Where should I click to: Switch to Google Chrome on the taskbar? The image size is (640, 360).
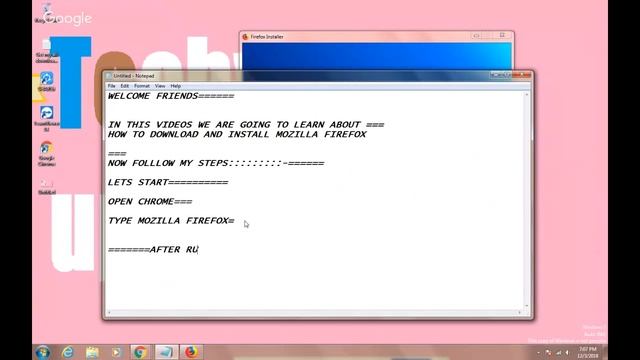tap(140, 352)
